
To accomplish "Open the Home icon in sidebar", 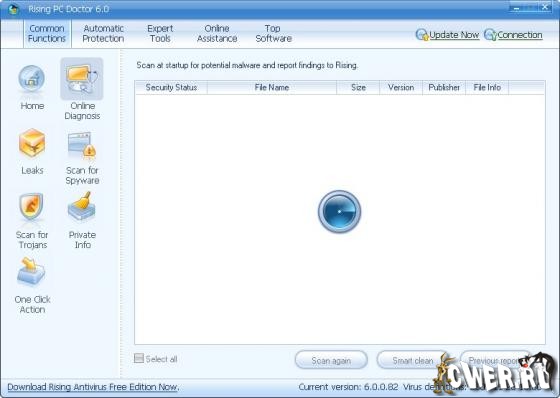I will [x=32, y=79].
